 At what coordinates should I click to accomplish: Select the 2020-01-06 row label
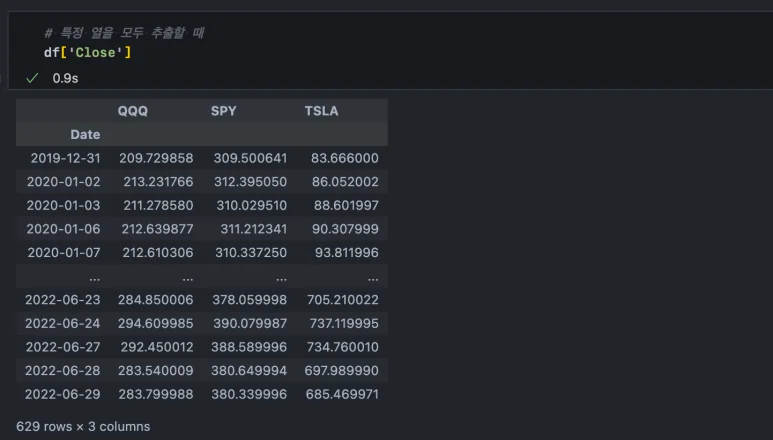(x=65, y=229)
